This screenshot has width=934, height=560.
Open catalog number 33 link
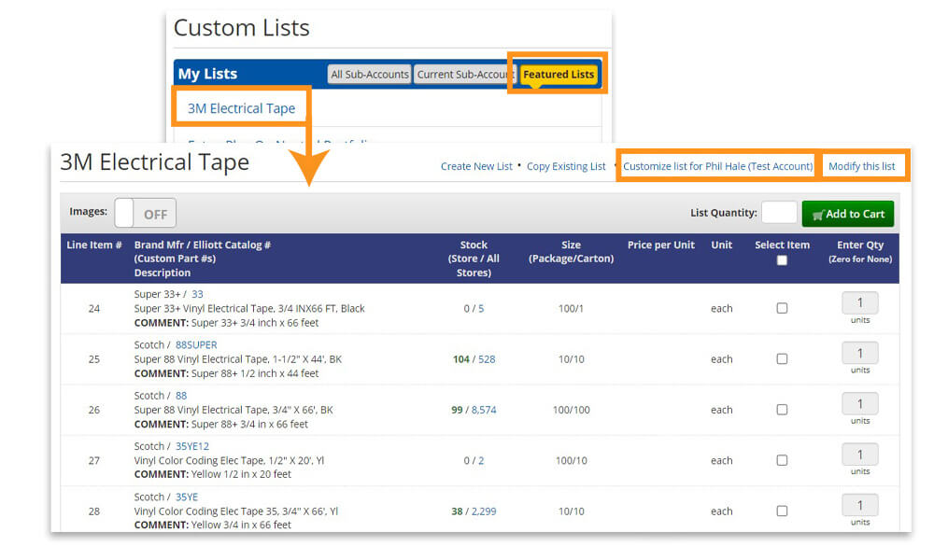(197, 294)
